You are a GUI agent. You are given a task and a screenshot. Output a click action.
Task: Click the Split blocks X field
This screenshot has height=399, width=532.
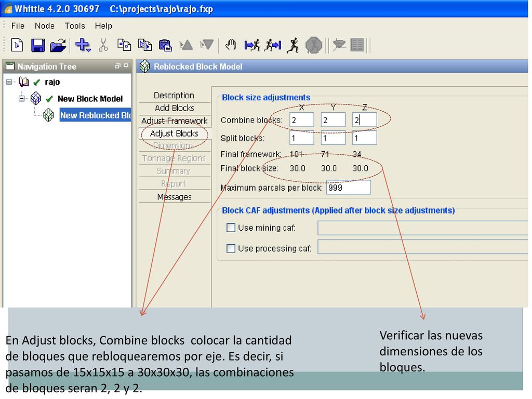point(302,138)
